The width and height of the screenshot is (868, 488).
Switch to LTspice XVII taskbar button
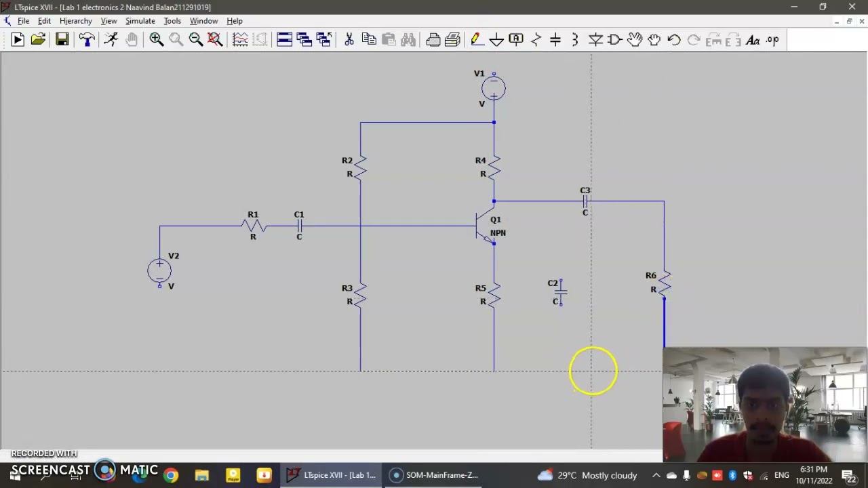tap(331, 475)
